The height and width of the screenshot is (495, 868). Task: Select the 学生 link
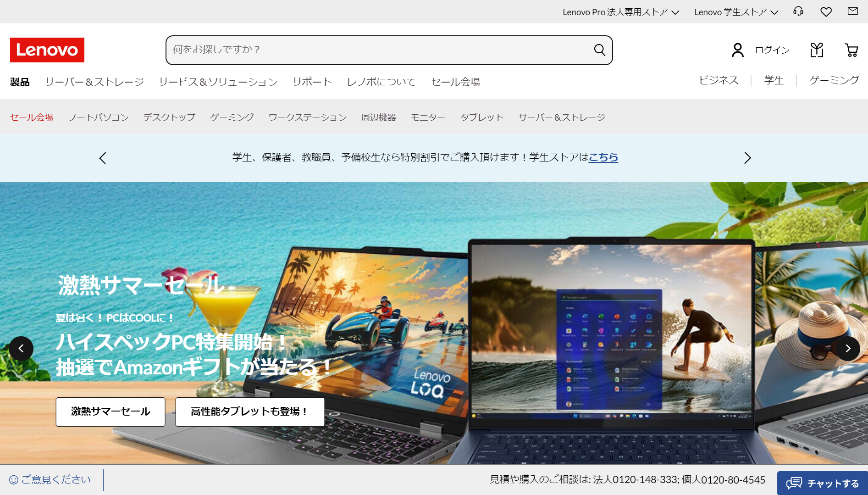[x=774, y=80]
